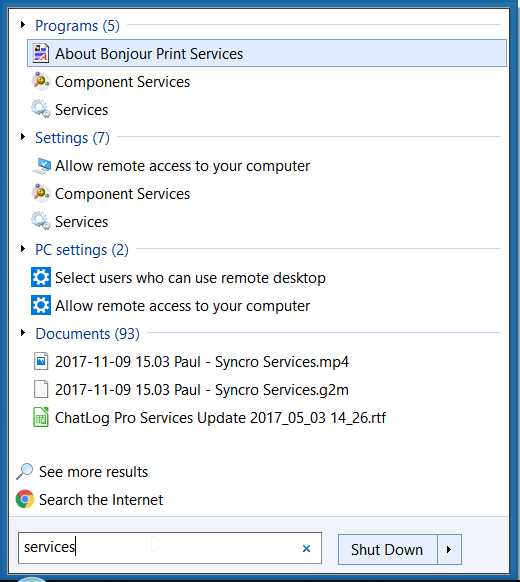Select Component Services under Settings
The width and height of the screenshot is (520, 582).
tap(122, 194)
